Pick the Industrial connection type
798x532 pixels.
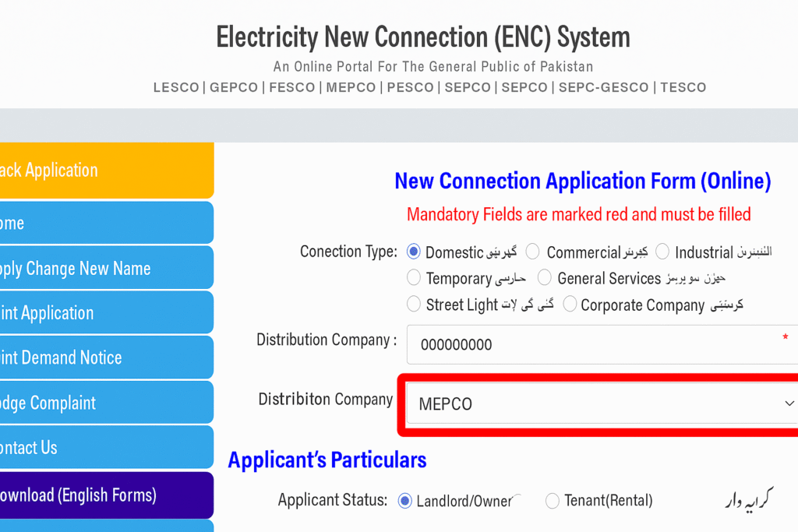[662, 252]
